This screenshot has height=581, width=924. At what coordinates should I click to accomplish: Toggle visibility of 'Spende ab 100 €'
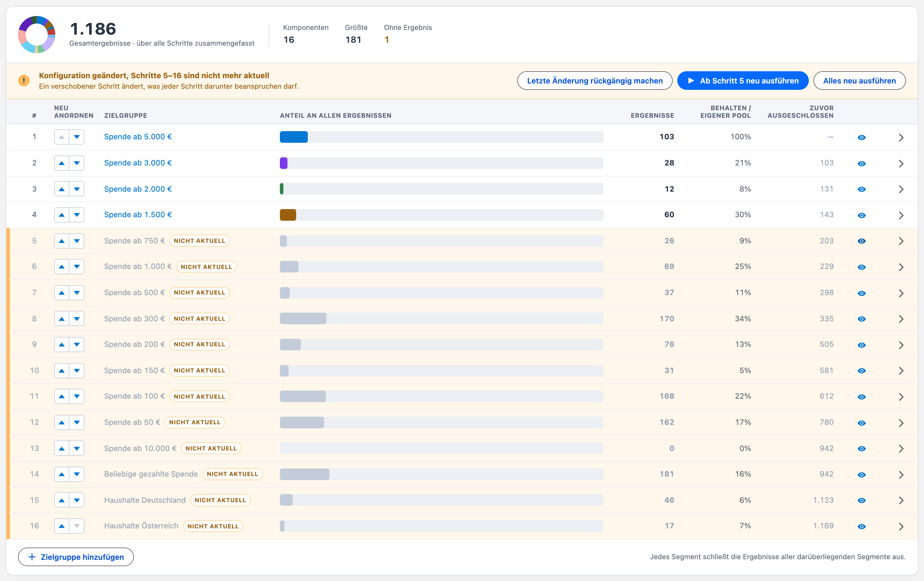tap(861, 397)
